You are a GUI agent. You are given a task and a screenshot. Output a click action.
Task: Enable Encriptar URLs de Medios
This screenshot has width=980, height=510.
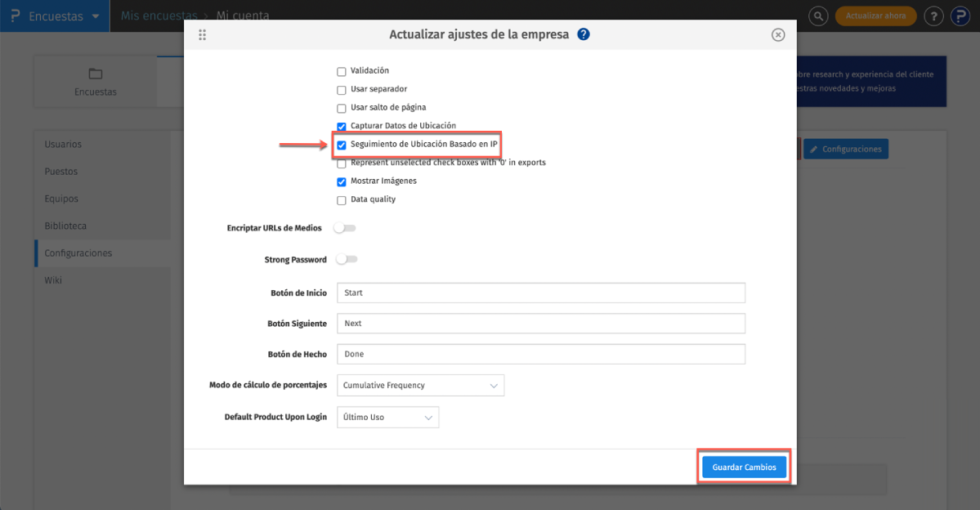tap(344, 229)
